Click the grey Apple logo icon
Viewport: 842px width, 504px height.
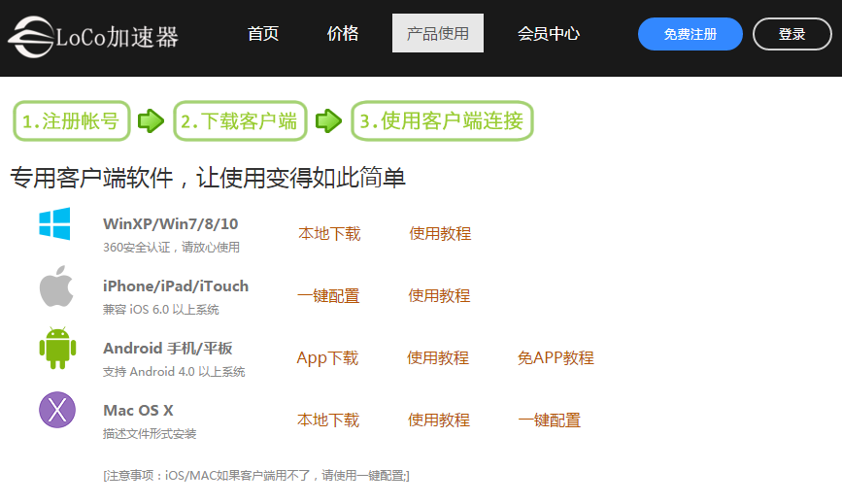56,286
